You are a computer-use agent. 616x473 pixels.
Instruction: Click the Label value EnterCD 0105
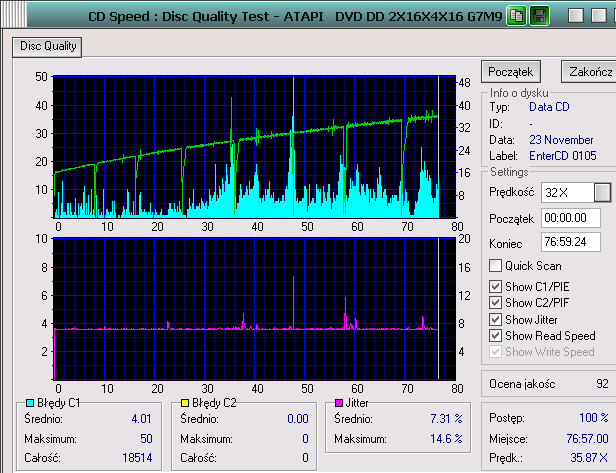(x=563, y=156)
